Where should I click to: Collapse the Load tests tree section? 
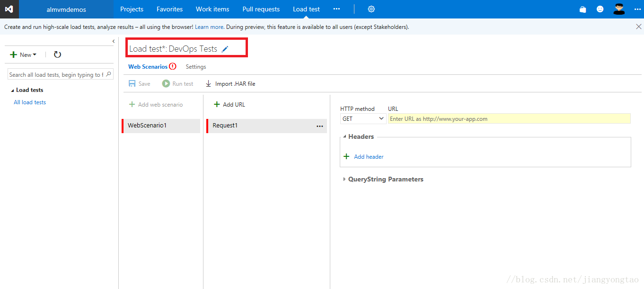click(x=13, y=90)
